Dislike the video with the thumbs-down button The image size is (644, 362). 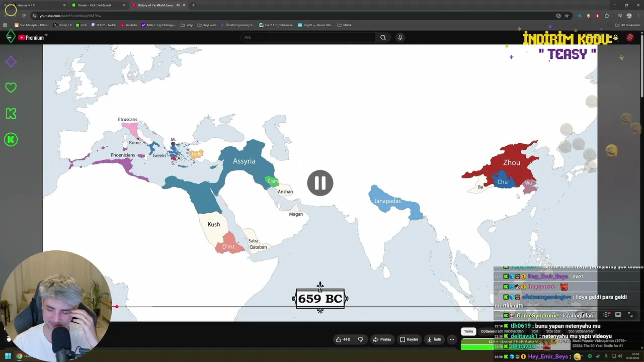coord(361,339)
